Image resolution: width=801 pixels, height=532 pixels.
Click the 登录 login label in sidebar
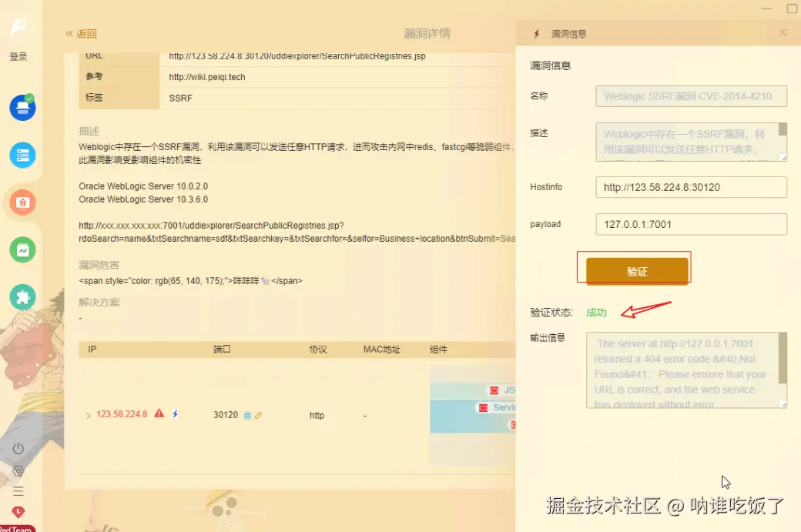point(18,57)
